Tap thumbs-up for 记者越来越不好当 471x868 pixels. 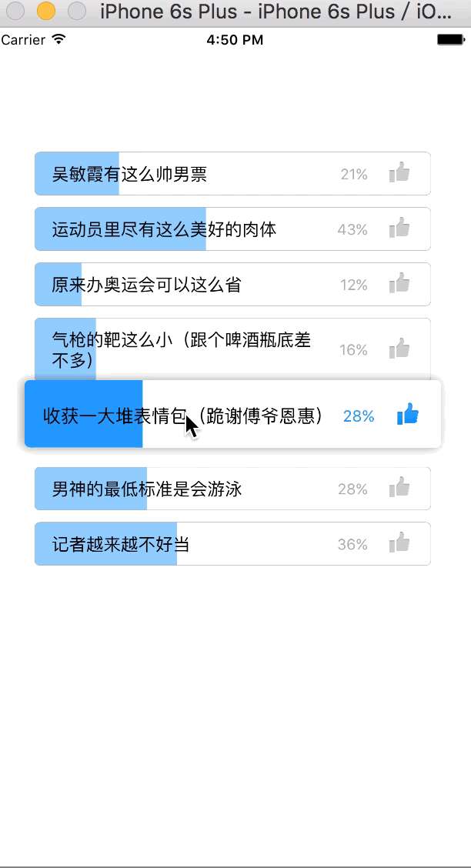(399, 543)
